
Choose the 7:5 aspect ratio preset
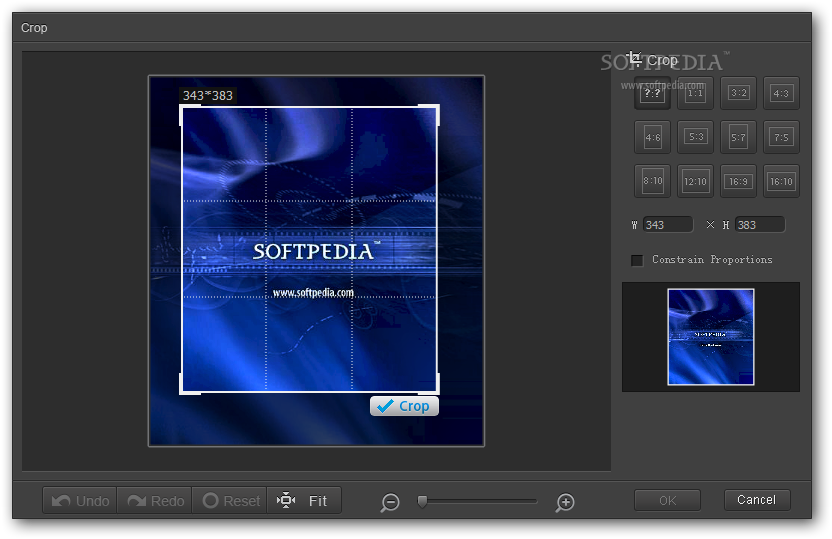click(x=781, y=137)
